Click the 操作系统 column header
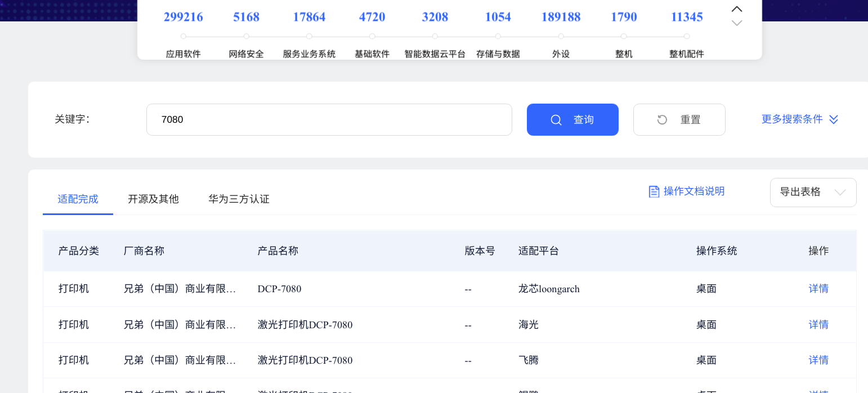This screenshot has width=868, height=393. (717, 251)
